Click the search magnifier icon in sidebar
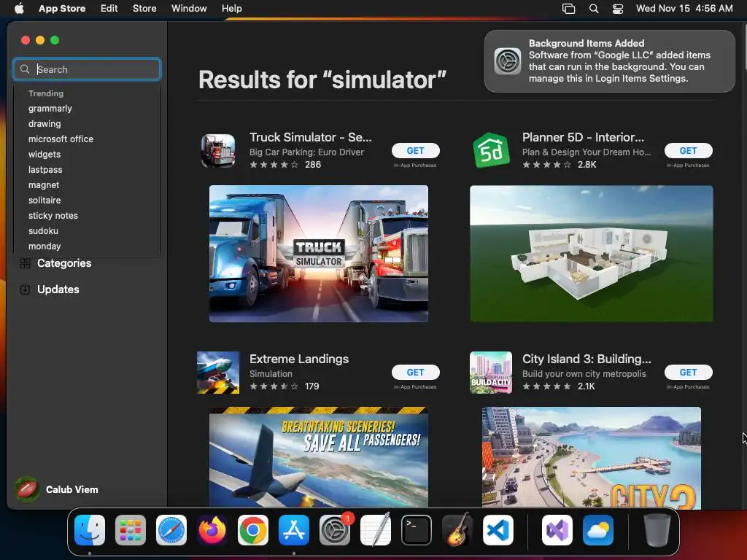Viewport: 747px width, 560px height. click(x=25, y=69)
